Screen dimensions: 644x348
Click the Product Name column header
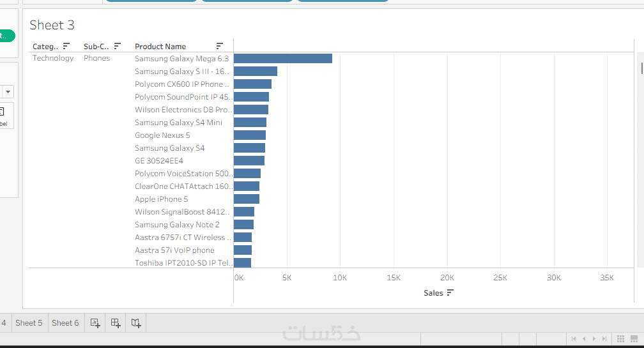160,47
